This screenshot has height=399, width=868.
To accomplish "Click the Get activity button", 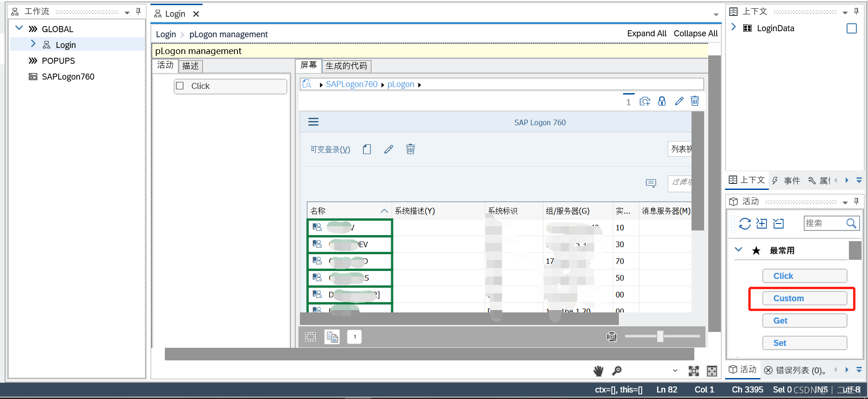I will tap(805, 321).
